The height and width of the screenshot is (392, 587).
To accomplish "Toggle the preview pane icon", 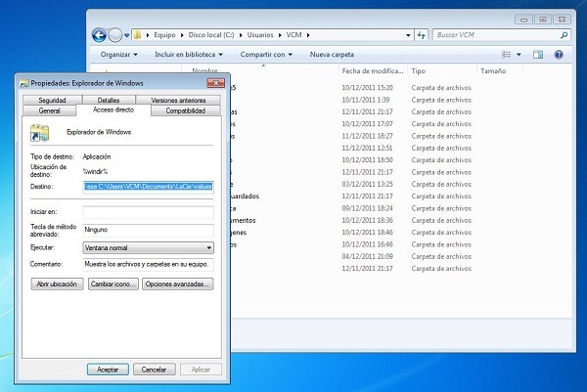I will [x=538, y=55].
